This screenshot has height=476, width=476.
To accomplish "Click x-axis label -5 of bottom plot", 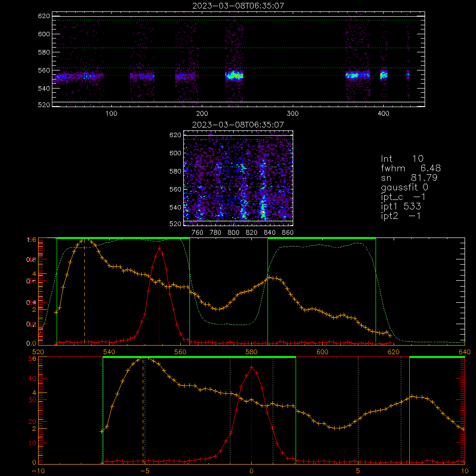I will point(145,471).
